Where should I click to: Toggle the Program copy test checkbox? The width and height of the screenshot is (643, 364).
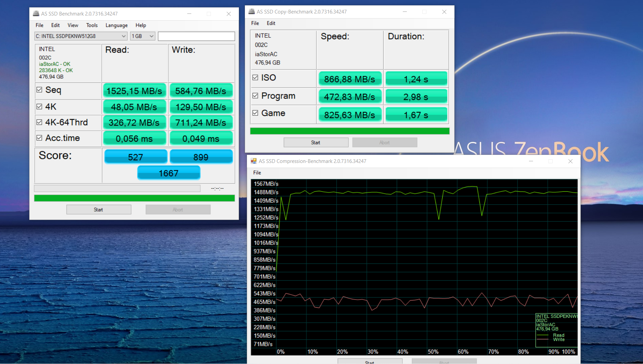pos(255,96)
